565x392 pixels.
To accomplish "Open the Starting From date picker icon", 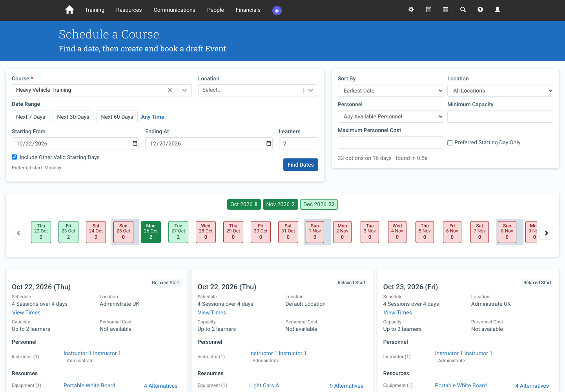I will [x=135, y=143].
